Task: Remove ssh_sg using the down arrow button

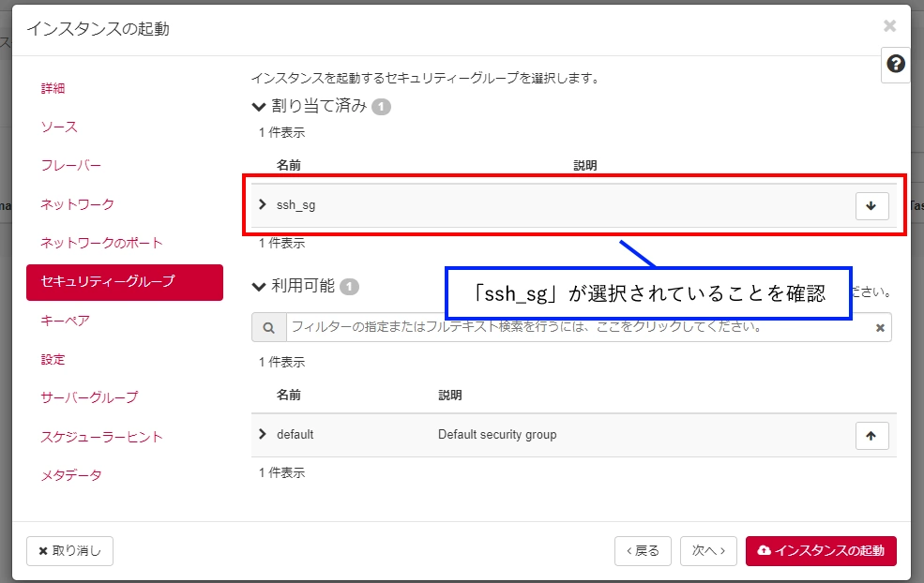Action: (x=871, y=206)
